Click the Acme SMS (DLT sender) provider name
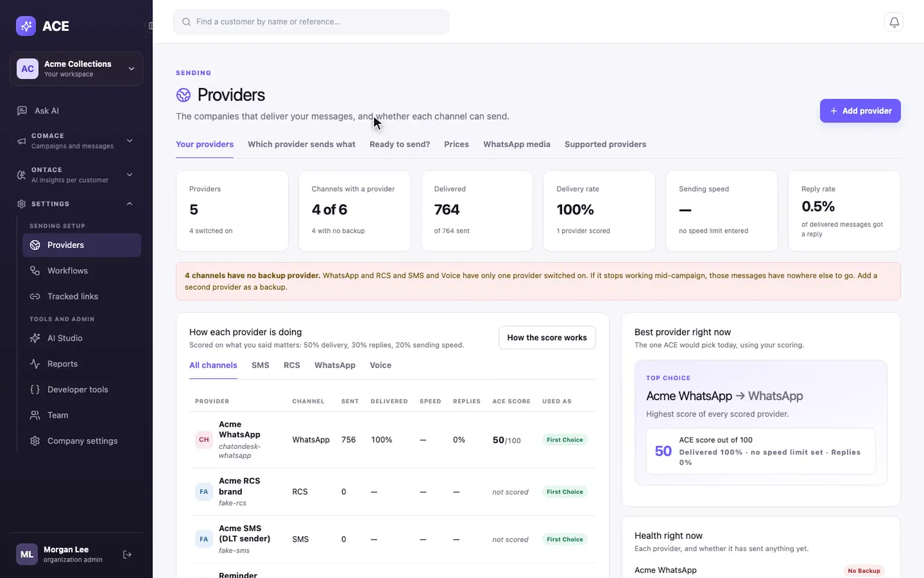The width and height of the screenshot is (924, 578). click(244, 534)
